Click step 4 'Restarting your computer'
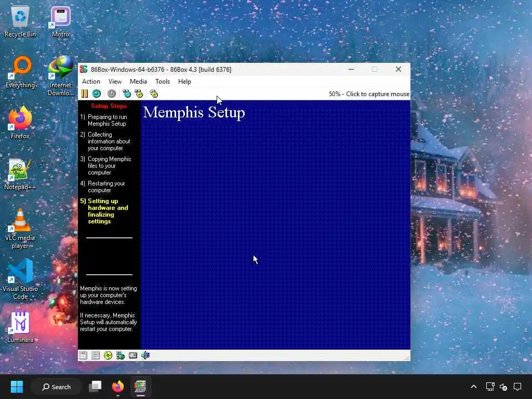 coord(103,187)
